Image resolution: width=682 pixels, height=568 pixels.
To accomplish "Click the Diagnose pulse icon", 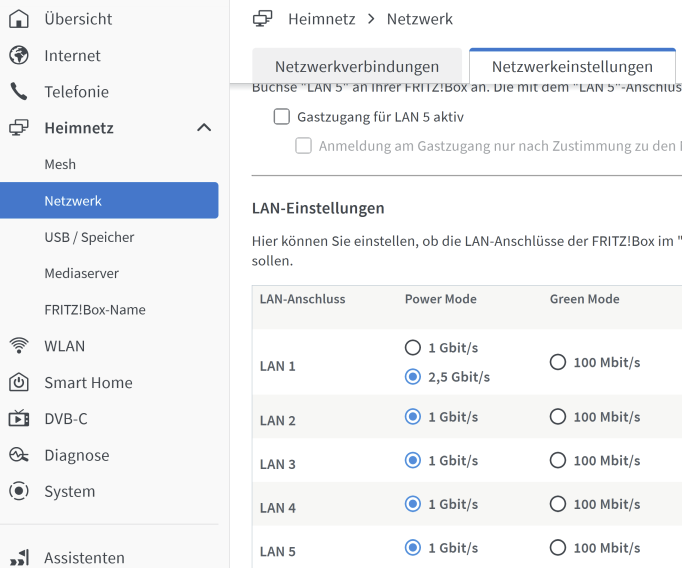I will (x=18, y=455).
